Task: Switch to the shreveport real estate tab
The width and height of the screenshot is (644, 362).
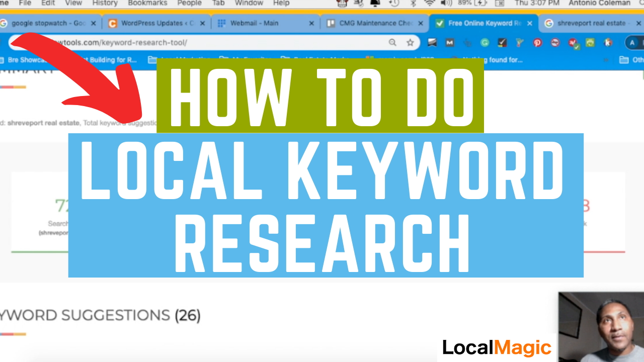Action: click(591, 23)
